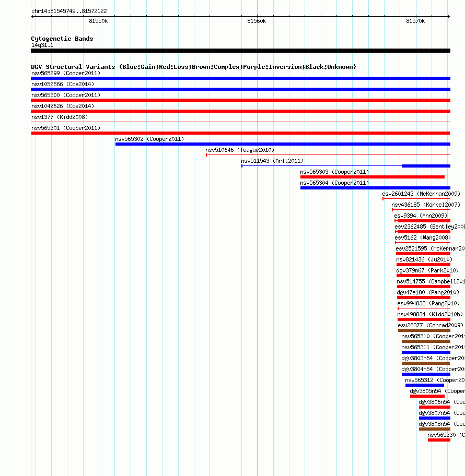
Task: Click the dgv3805n54 (Cooper) label
Action: tap(437, 391)
